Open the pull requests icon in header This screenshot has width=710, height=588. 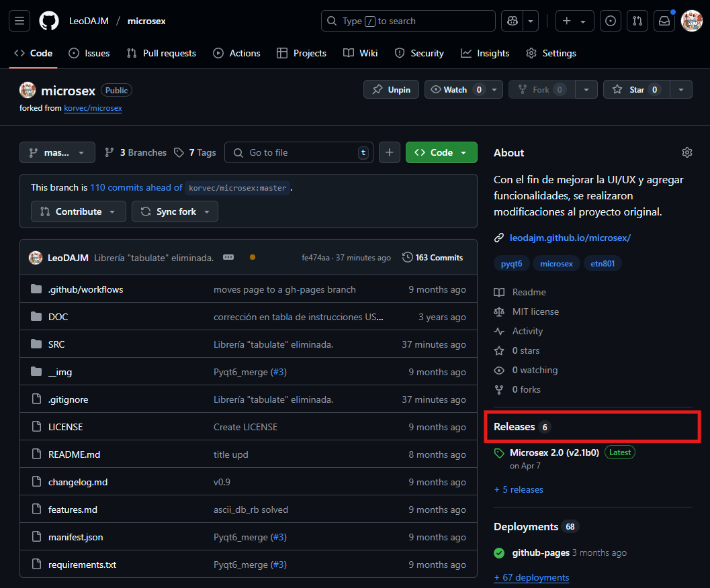637,21
